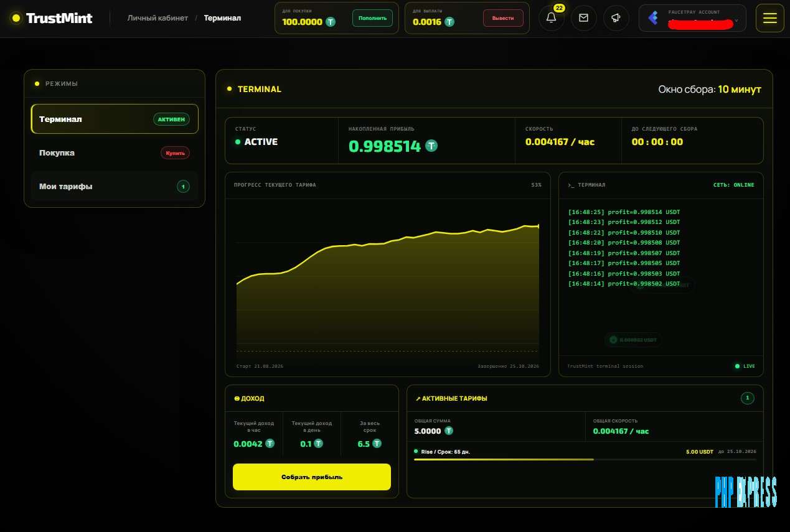Screen dimensions: 790x532
Task: Click the 00 : 00 : 00 countdown timer
Action: (x=657, y=142)
